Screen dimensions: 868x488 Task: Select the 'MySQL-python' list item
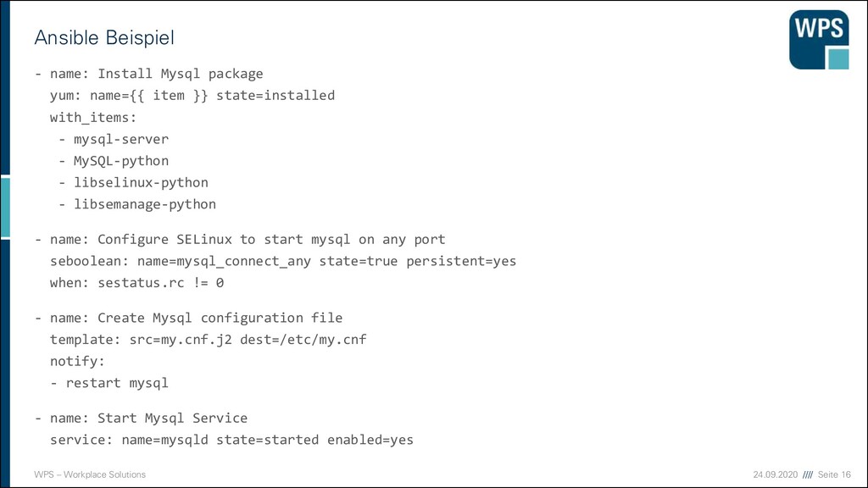pyautogui.click(x=114, y=161)
